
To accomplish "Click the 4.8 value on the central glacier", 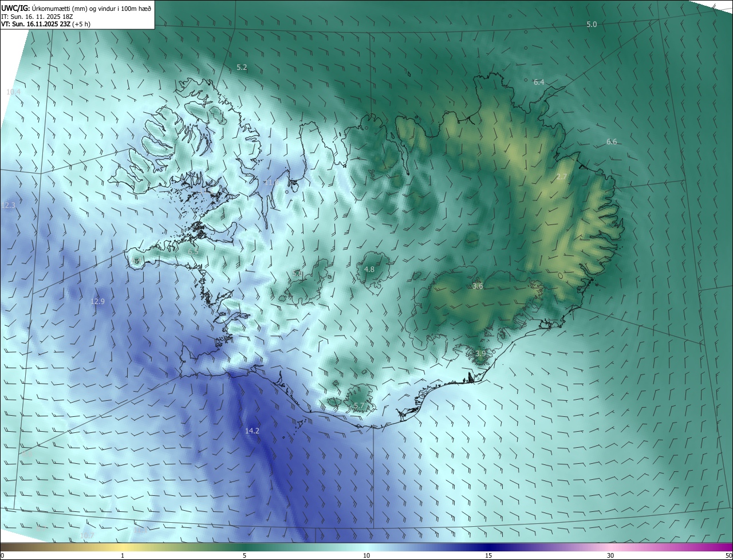I will click(369, 269).
